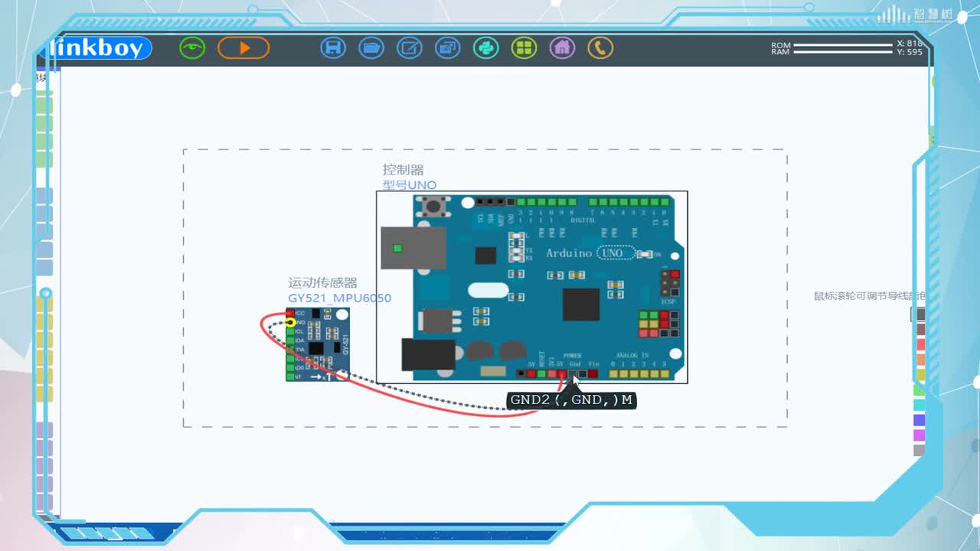Click the INT pin on the GY-521 module
Screen dimensions: 980x551
291,377
